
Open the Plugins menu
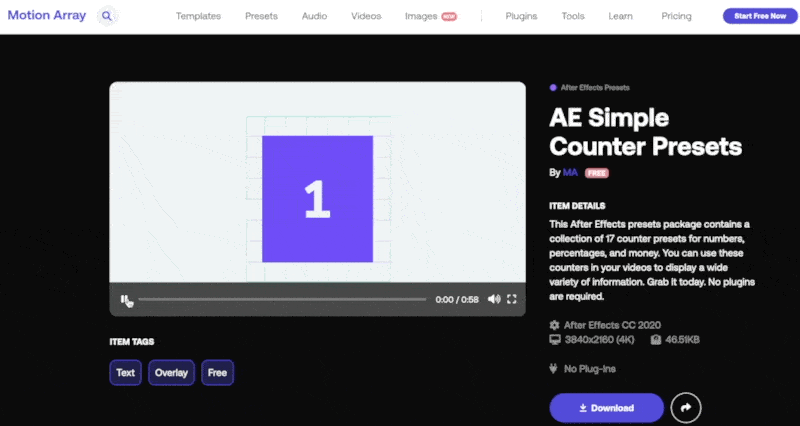point(521,16)
